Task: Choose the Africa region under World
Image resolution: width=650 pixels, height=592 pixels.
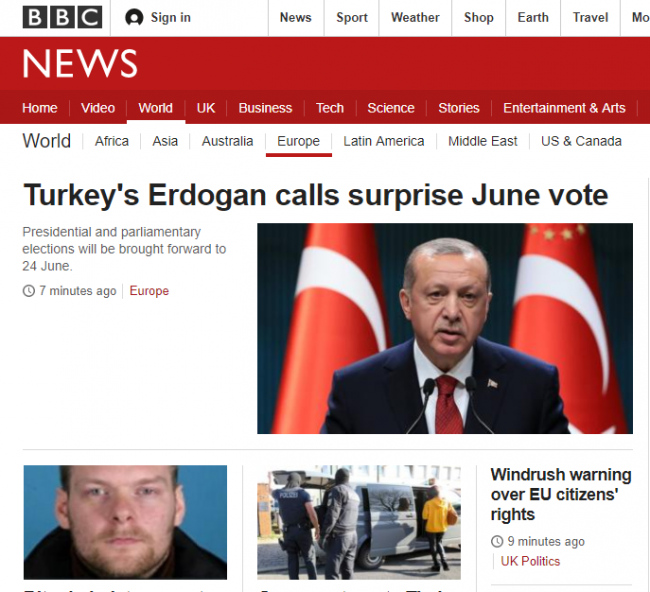Action: coord(112,141)
